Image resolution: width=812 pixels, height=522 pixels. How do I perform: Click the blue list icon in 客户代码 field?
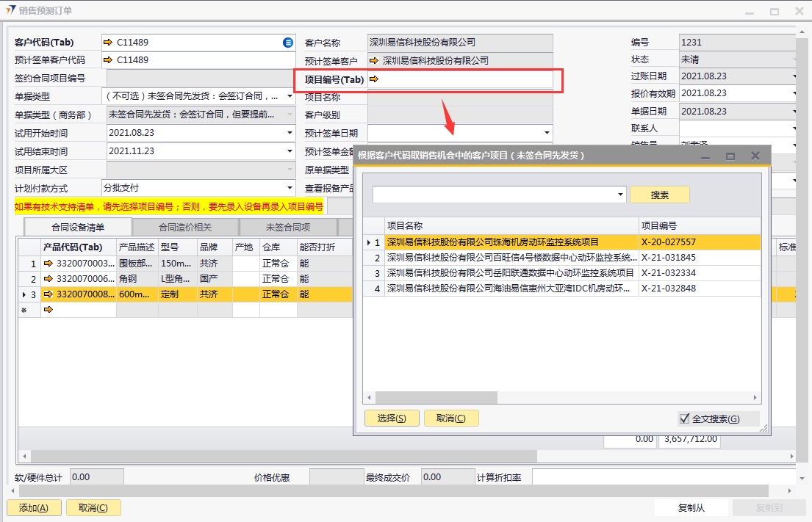click(x=288, y=43)
